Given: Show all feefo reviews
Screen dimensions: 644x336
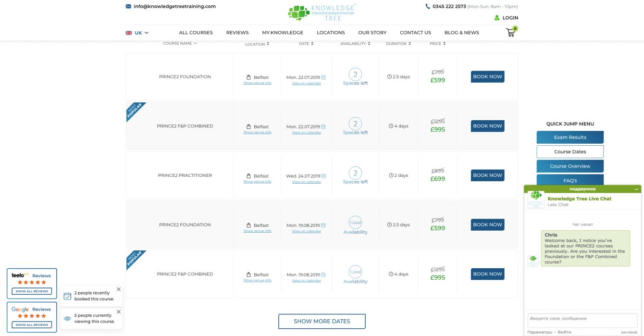Looking at the screenshot, I should point(32,291).
